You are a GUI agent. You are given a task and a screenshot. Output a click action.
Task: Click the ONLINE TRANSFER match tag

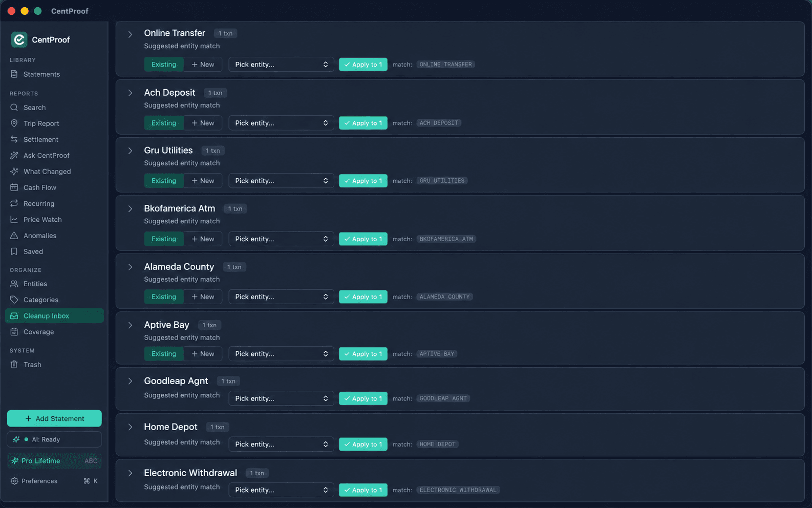(x=445, y=65)
